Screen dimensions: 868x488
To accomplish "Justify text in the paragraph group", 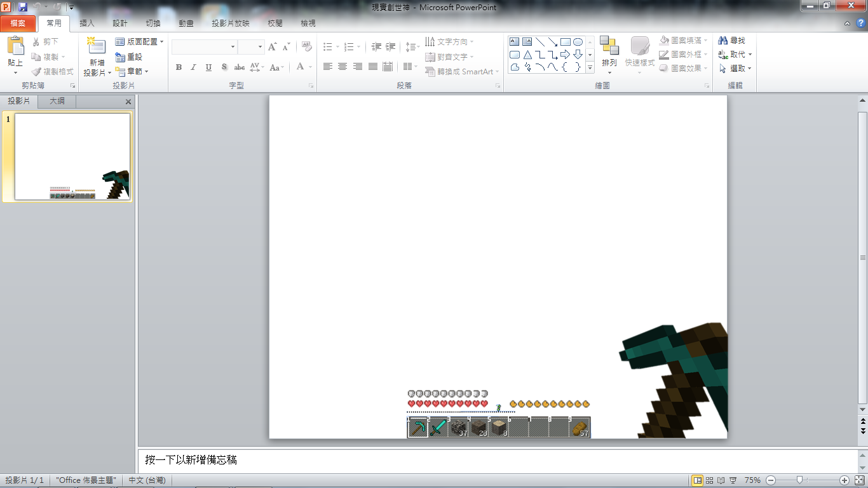I will click(x=373, y=67).
